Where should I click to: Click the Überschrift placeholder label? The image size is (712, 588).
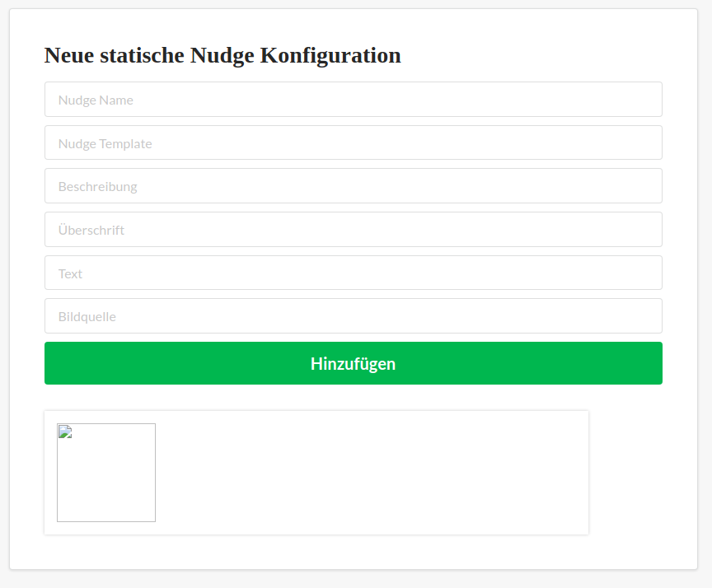coord(91,229)
